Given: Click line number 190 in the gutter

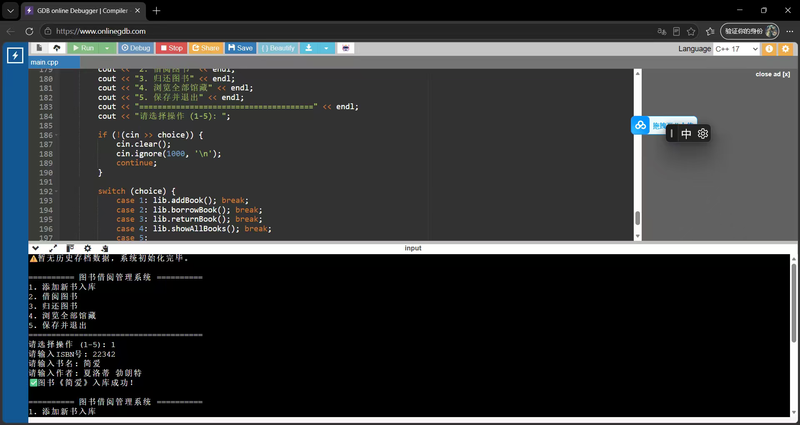Looking at the screenshot, I should [x=46, y=172].
